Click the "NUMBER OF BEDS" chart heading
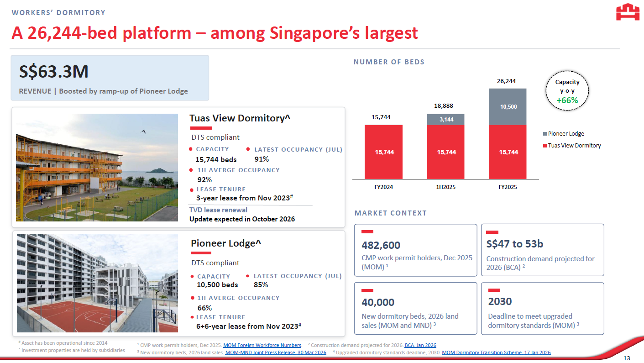644x363 pixels. click(x=389, y=62)
